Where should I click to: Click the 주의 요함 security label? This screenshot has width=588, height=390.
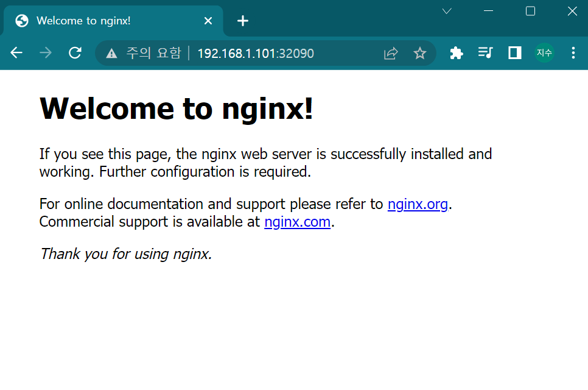pyautogui.click(x=153, y=53)
